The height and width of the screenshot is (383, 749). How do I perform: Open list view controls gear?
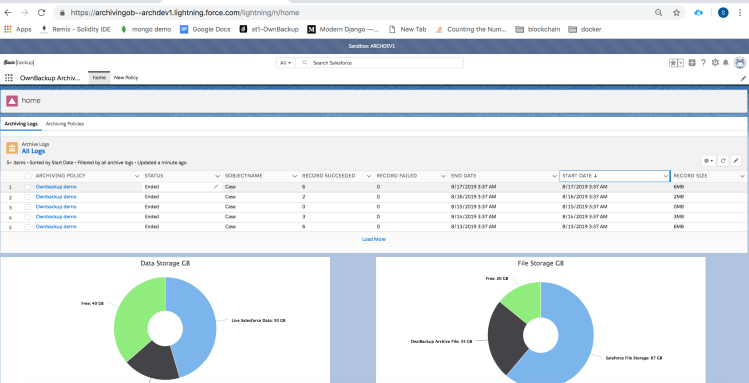[x=708, y=161]
